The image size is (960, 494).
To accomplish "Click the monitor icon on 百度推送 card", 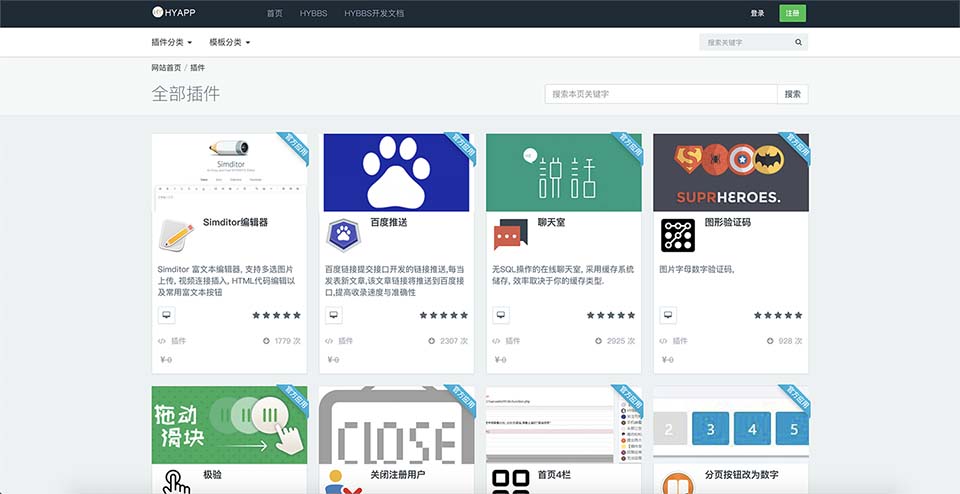I will (x=334, y=315).
